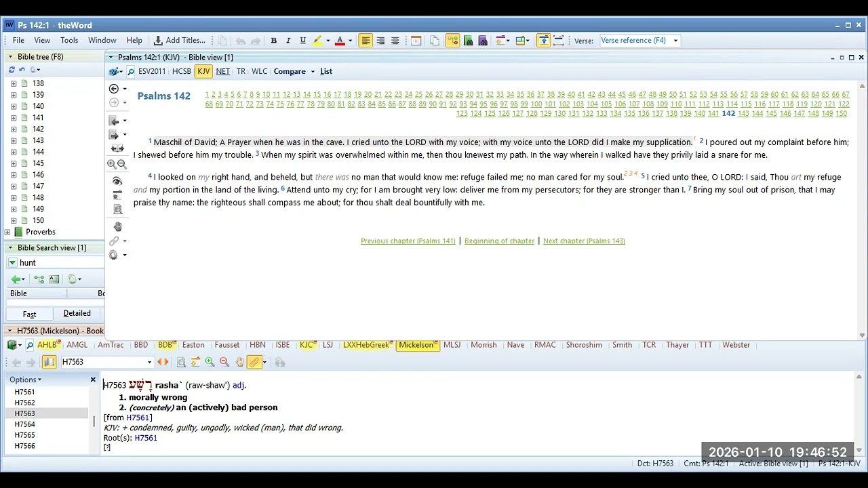Click Book view zoom out icon
Screen dimensions: 868x488
point(224,363)
